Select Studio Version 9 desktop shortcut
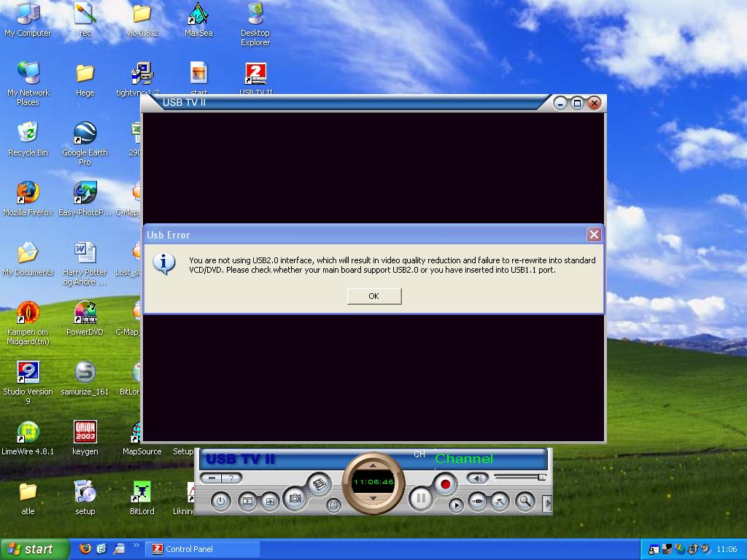The height and width of the screenshot is (560, 747). [28, 382]
